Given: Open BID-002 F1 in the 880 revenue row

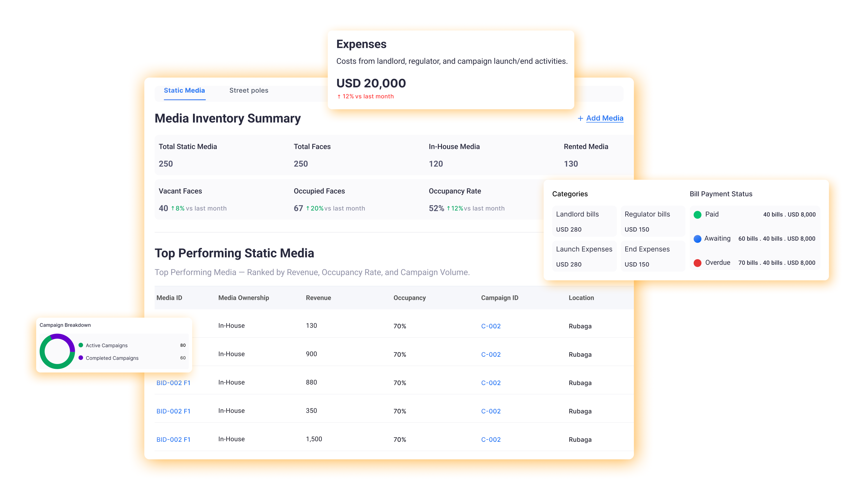Looking at the screenshot, I should click(x=173, y=383).
